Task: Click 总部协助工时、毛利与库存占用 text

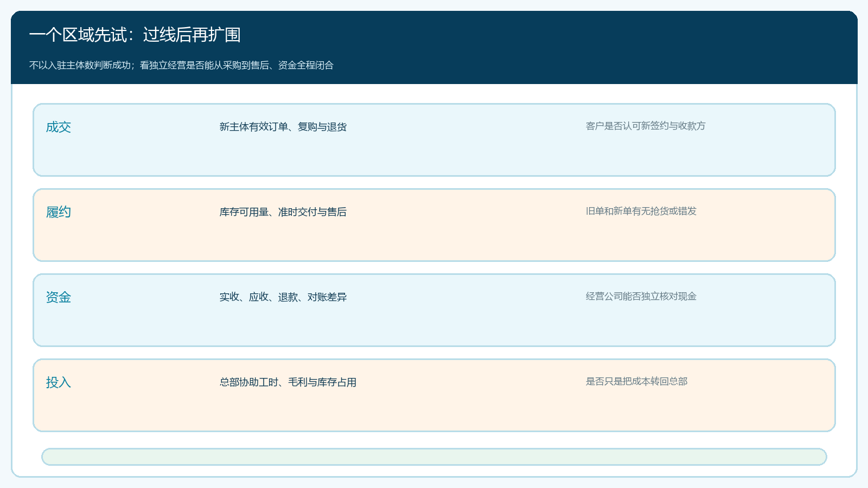Action: click(288, 382)
